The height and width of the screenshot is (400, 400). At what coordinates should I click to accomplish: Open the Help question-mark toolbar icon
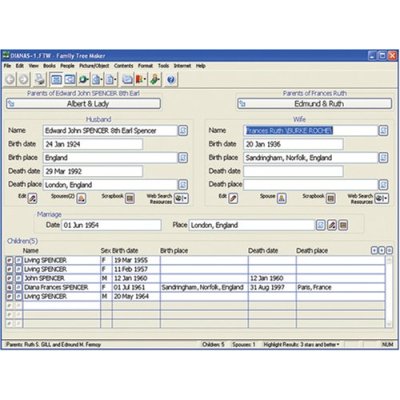[171, 79]
